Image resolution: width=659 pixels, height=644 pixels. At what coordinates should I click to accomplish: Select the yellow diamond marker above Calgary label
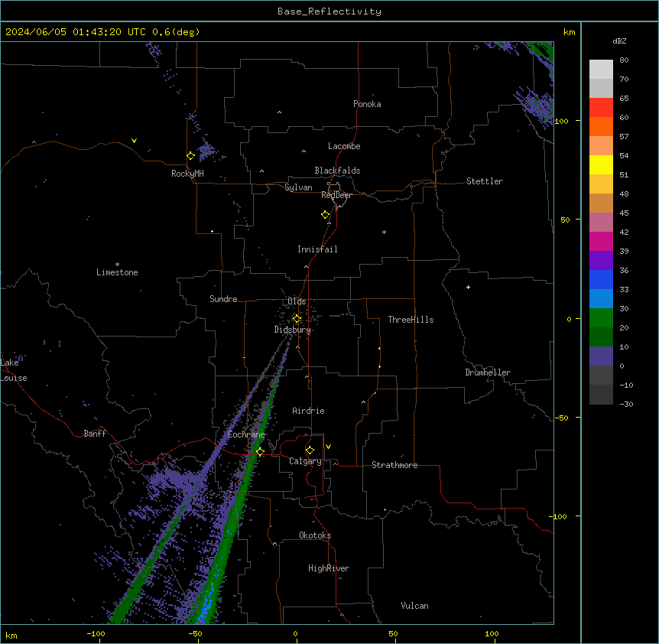point(310,450)
